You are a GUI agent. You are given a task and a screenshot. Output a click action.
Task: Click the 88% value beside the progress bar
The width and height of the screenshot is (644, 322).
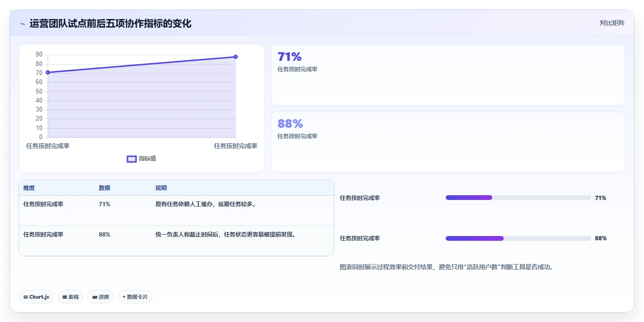pyautogui.click(x=601, y=238)
